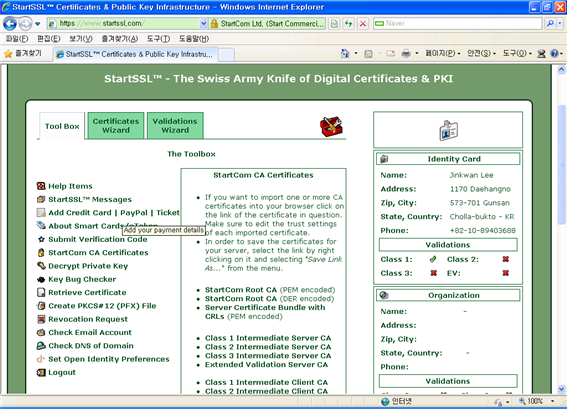Switch to the Certificates Wizard tab
This screenshot has height=409, width=567.
point(116,125)
